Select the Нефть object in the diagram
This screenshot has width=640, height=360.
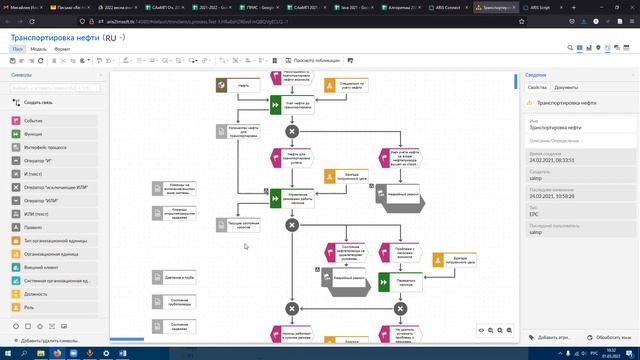pos(238,85)
